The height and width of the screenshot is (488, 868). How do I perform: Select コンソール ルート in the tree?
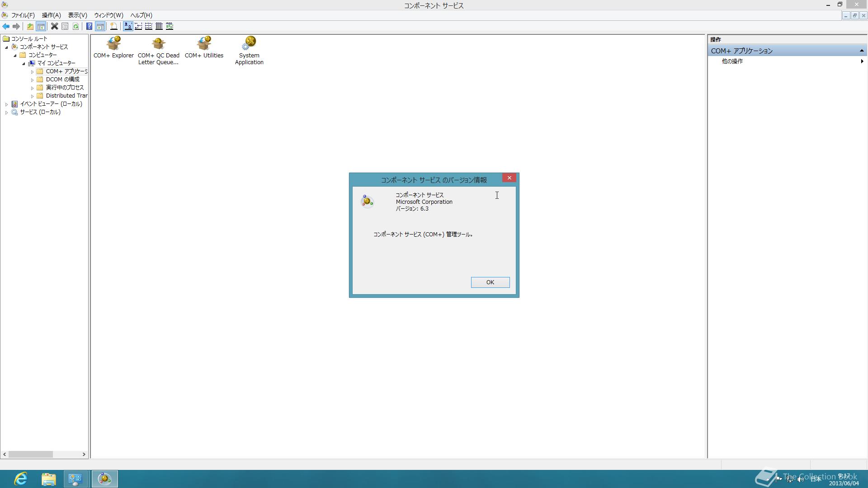pyautogui.click(x=29, y=39)
